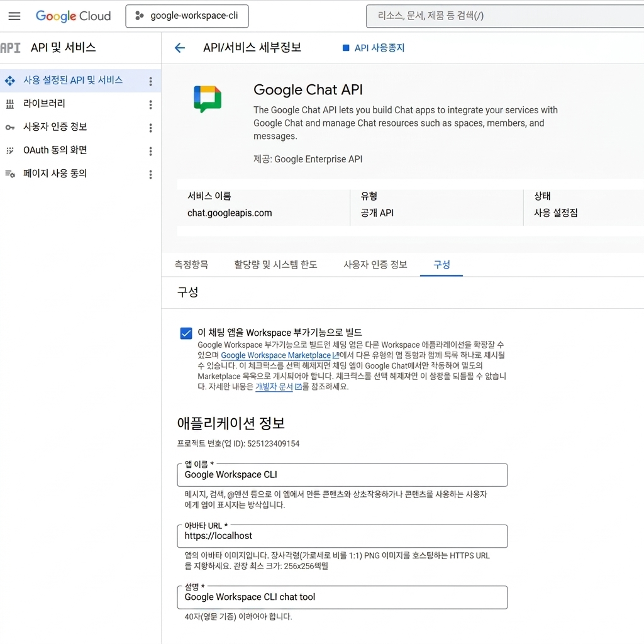Switch to the 사용자 인증 정보 tab
The height and width of the screenshot is (644, 644).
[x=375, y=265]
